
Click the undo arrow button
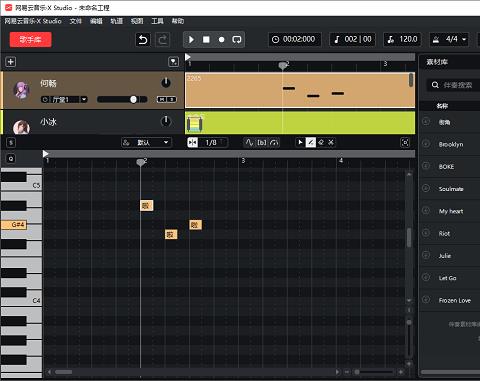point(143,40)
